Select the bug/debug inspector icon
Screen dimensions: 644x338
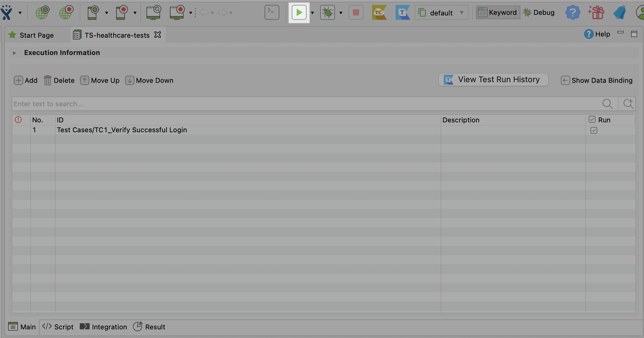pos(327,12)
